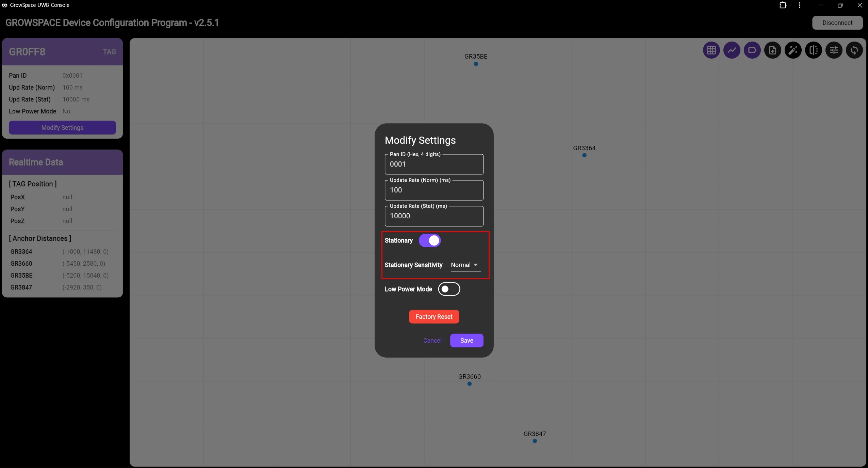Close the GrowSpace UWB Console window
The width and height of the screenshot is (868, 468).
point(859,5)
